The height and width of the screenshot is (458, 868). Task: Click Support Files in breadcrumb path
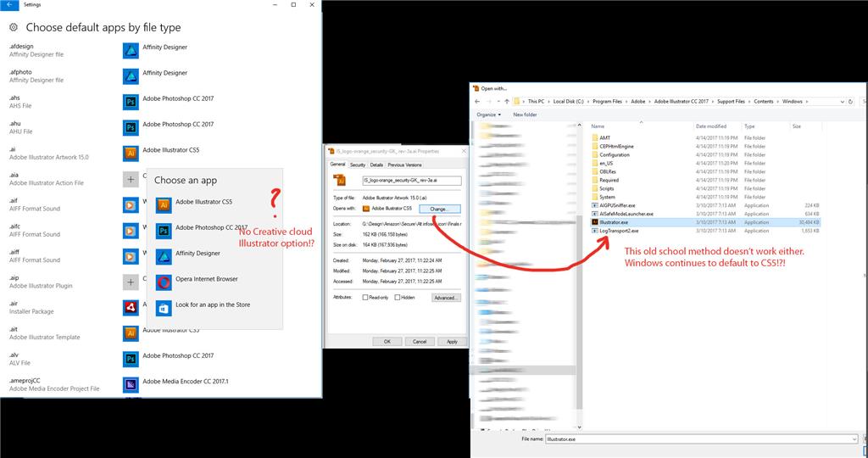[732, 102]
